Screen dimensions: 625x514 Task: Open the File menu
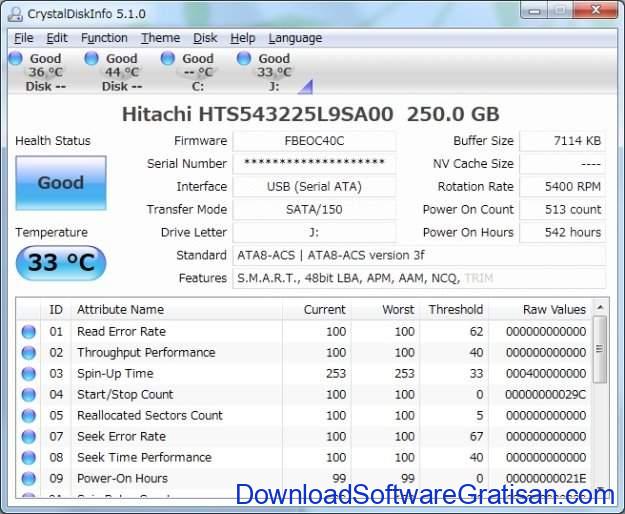point(24,38)
